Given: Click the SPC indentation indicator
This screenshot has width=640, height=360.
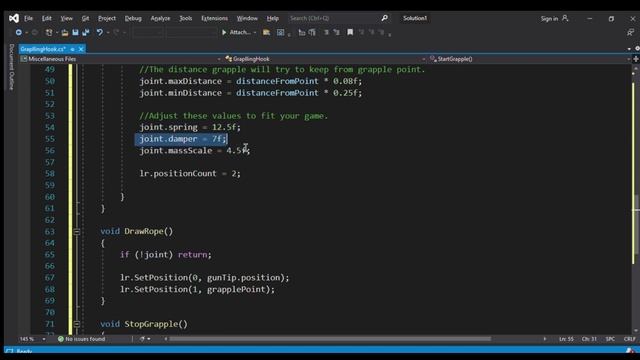Looking at the screenshot, I should tap(610, 339).
